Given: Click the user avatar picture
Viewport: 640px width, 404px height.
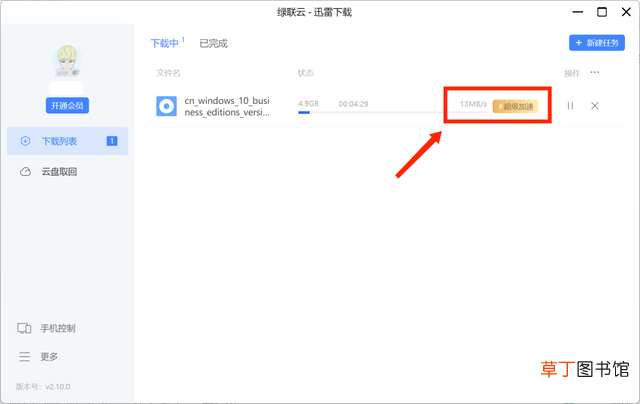Looking at the screenshot, I should click(x=67, y=61).
